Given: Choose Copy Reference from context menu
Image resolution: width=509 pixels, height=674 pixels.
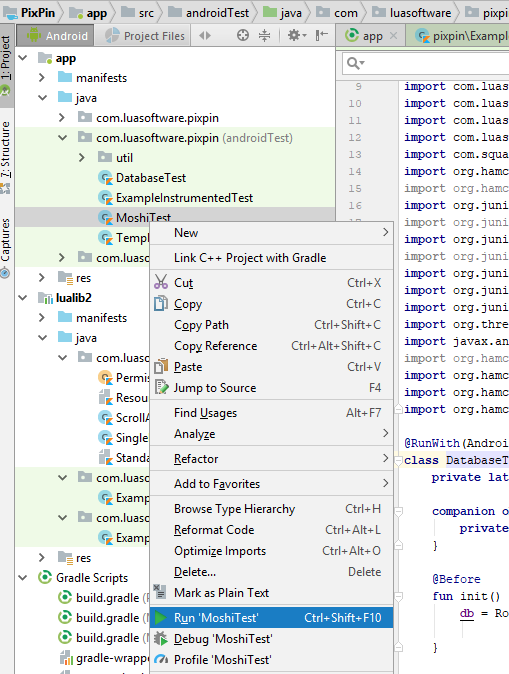Looking at the screenshot, I should 272,346.
